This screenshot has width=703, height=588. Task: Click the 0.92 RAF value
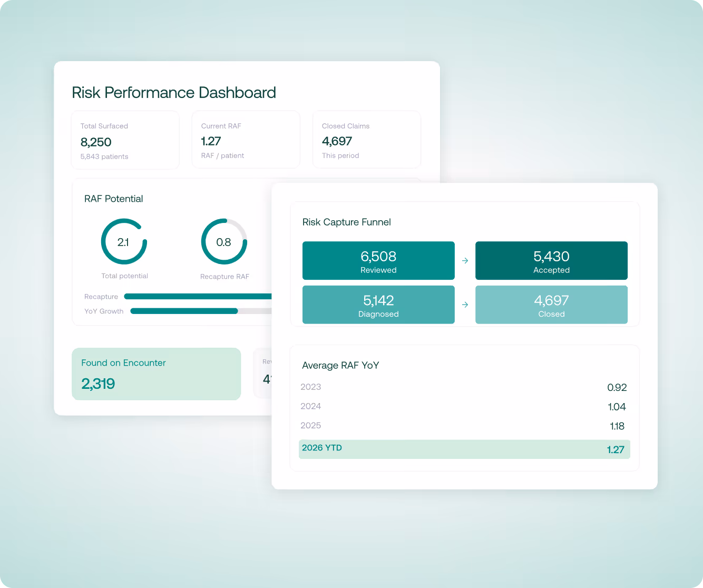click(x=617, y=388)
